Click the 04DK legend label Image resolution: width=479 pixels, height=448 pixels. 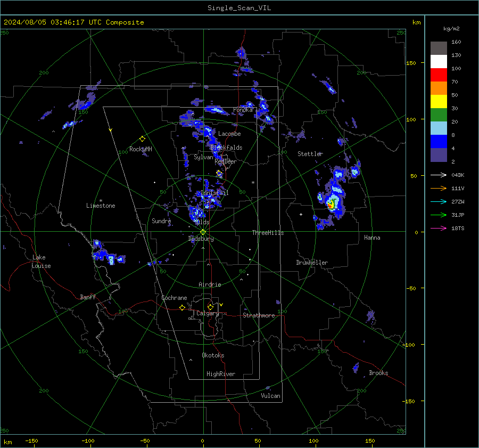coord(458,175)
